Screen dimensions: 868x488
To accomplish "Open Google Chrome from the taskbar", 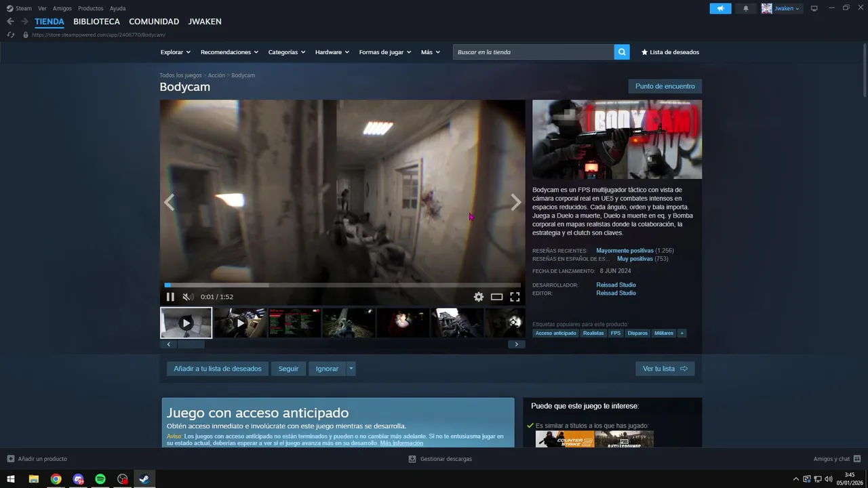I will 56,479.
